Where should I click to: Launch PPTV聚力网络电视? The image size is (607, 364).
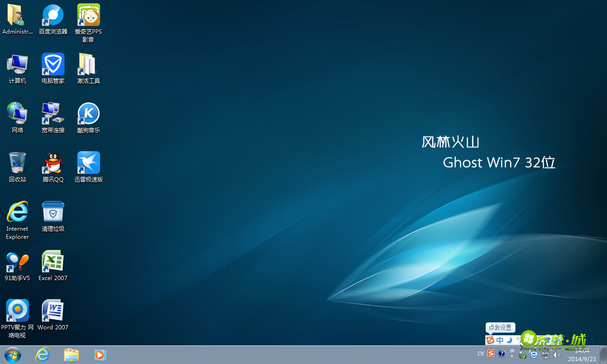pyautogui.click(x=17, y=310)
